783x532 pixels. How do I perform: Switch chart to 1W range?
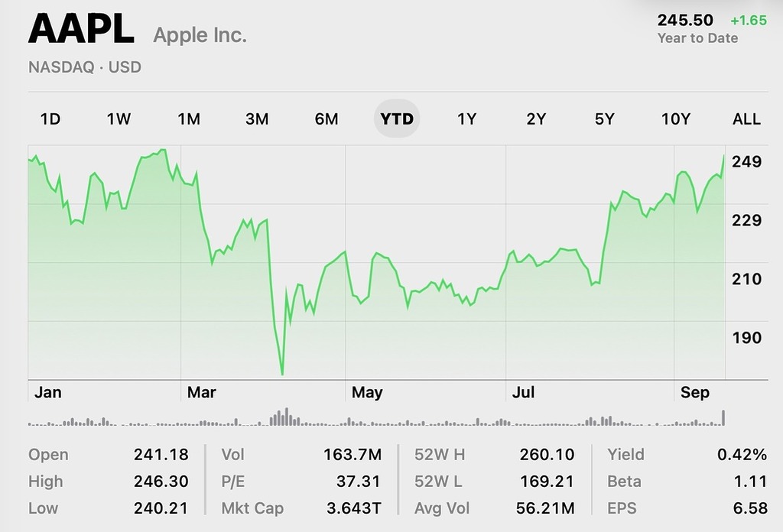pyautogui.click(x=119, y=118)
